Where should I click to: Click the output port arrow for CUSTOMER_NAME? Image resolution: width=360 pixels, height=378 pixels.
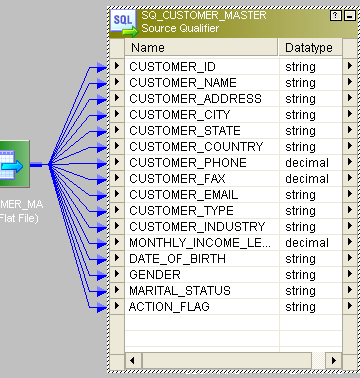point(350,82)
